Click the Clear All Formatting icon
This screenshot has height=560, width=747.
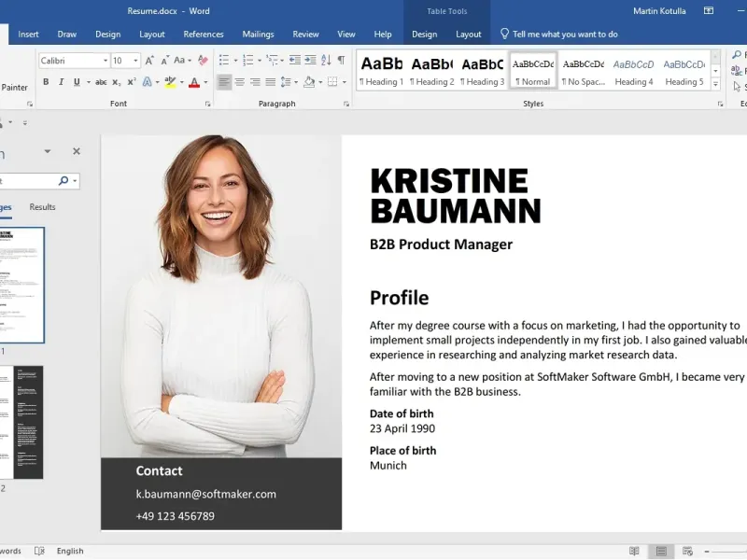(202, 61)
